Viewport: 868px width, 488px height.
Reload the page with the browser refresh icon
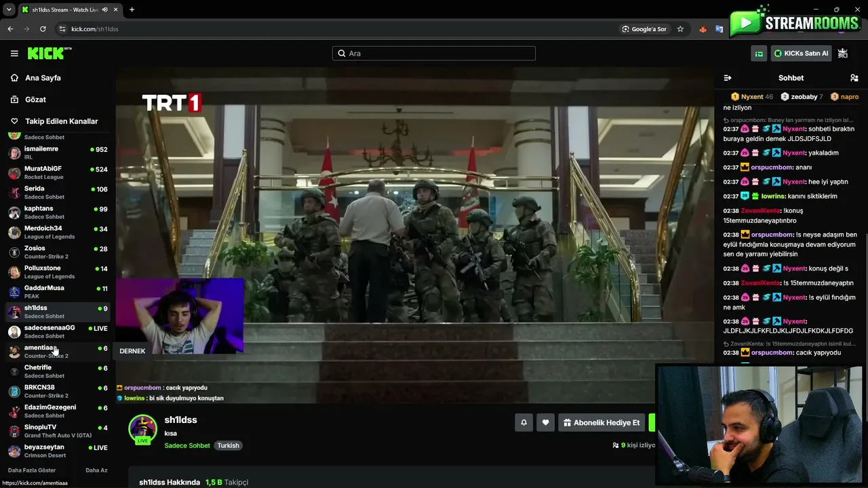(43, 29)
